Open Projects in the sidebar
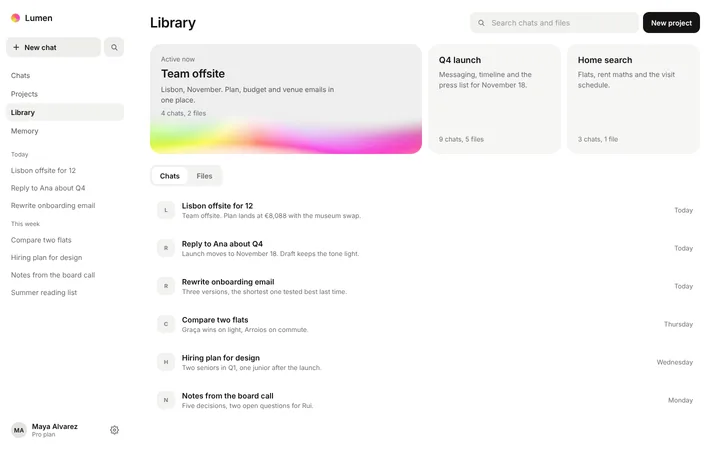 [65, 94]
